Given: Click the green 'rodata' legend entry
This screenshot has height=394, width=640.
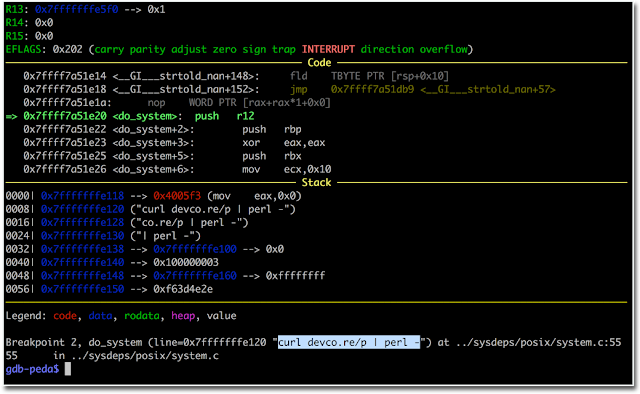Looking at the screenshot, I should coord(142,316).
